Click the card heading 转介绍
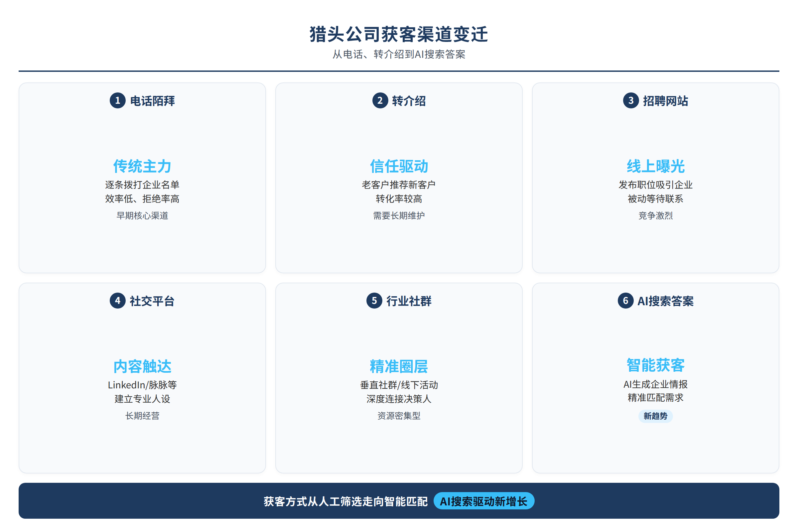This screenshot has width=798, height=532. coord(409,101)
